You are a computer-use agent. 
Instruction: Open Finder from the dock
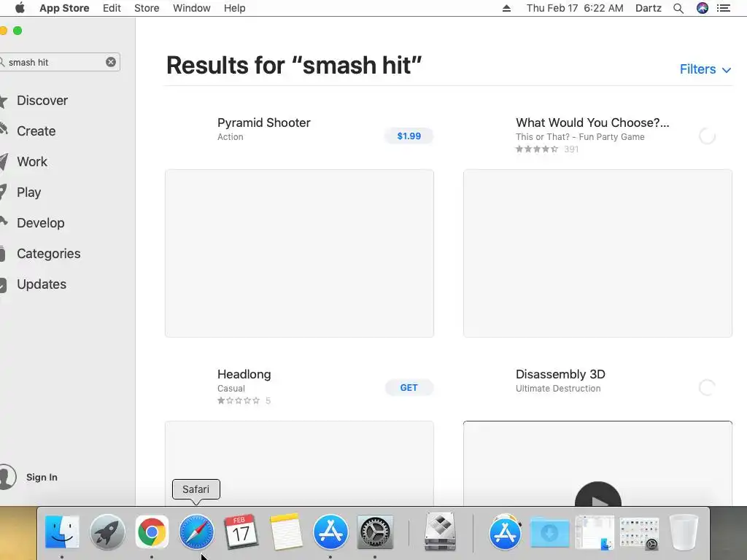(x=62, y=532)
